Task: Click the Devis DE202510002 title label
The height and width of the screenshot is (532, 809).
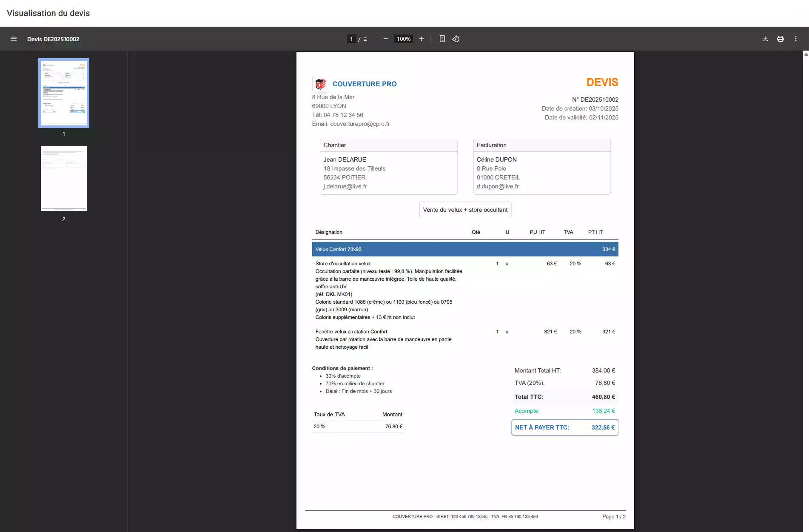Action: pyautogui.click(x=53, y=39)
